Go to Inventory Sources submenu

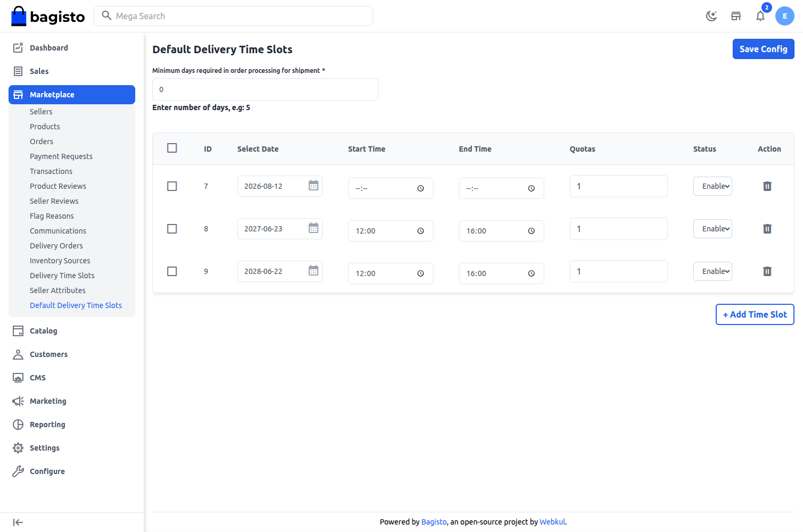60,261
